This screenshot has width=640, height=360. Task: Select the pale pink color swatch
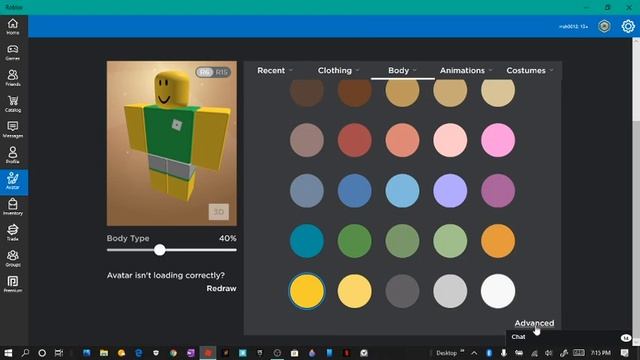(450, 140)
